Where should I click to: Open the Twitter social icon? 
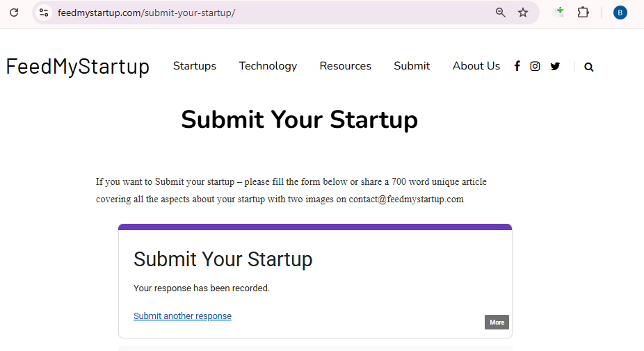pyautogui.click(x=555, y=67)
